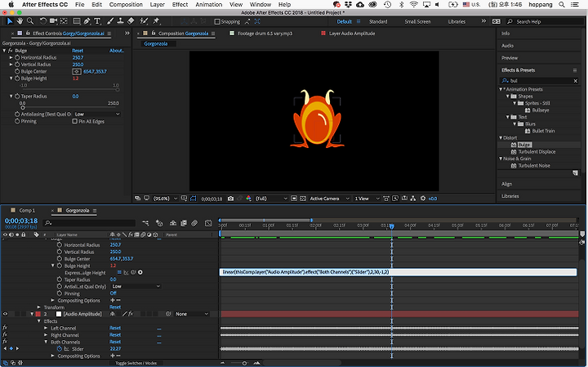Image resolution: width=588 pixels, height=367 pixels.
Task: Collapse the Animation Presets folder
Action: (501, 89)
